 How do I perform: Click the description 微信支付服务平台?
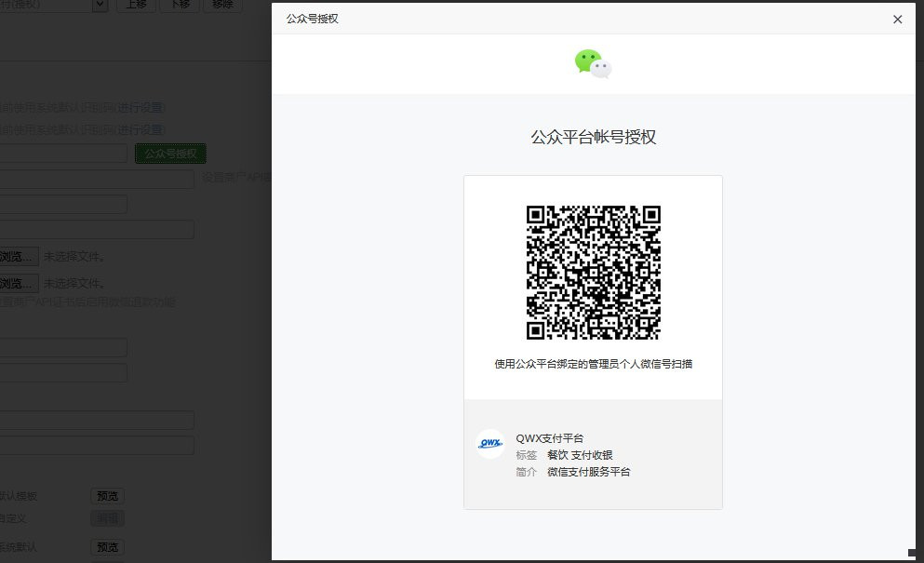pos(589,472)
